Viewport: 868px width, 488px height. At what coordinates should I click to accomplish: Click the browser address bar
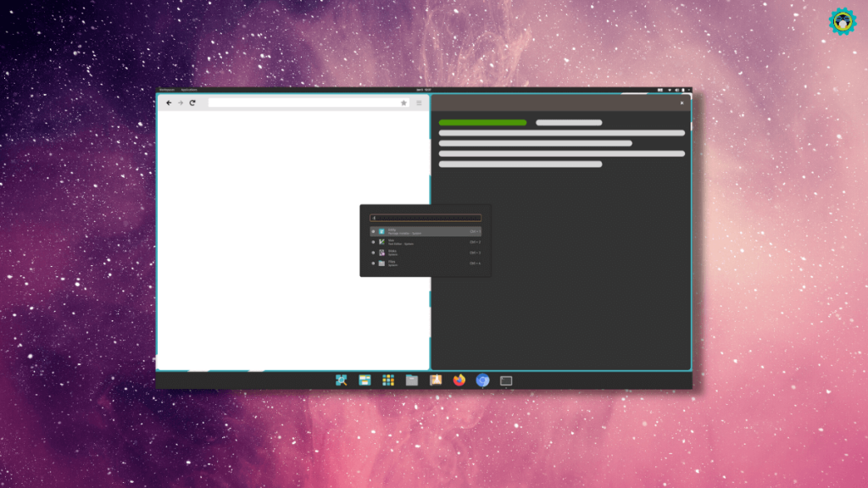(303, 103)
